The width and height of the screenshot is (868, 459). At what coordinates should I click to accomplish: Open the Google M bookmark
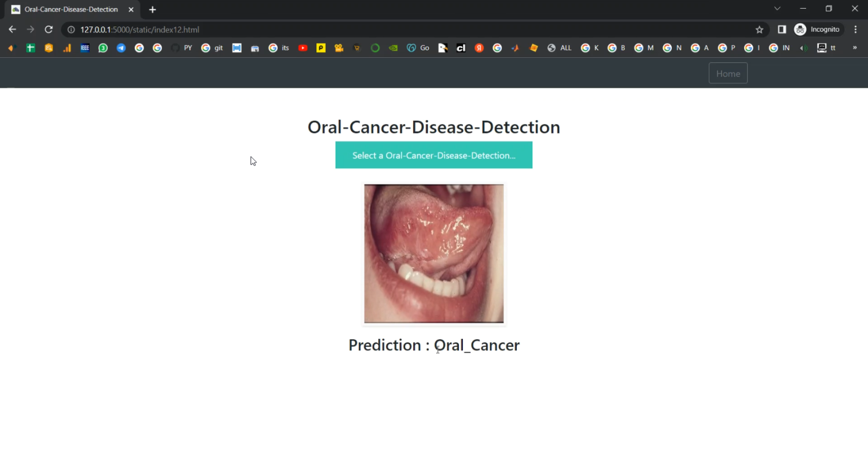pyautogui.click(x=643, y=48)
